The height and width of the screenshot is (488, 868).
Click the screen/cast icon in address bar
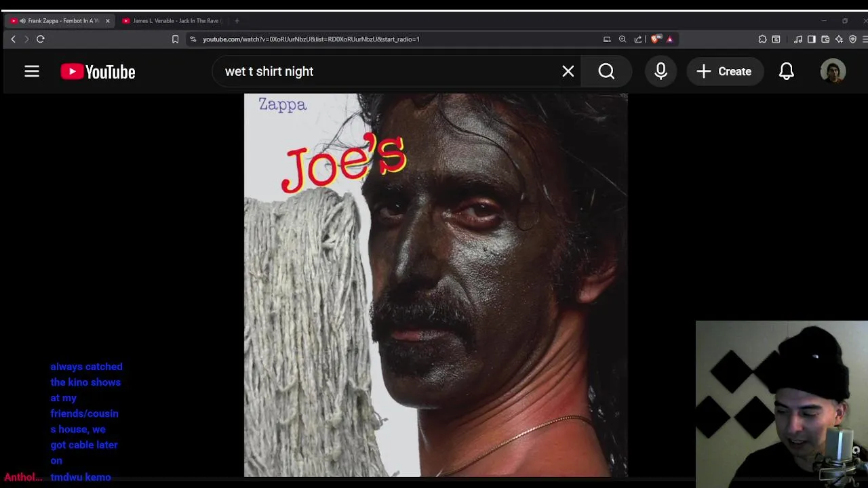[607, 39]
